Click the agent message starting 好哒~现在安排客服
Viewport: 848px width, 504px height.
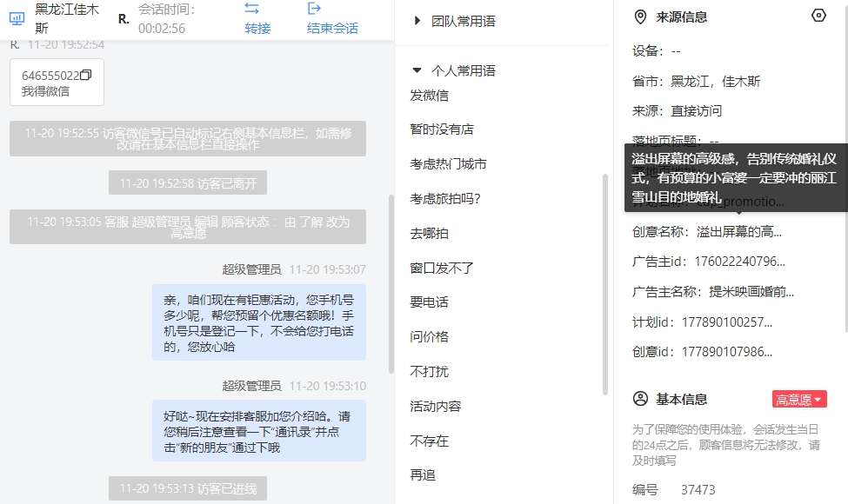259,431
